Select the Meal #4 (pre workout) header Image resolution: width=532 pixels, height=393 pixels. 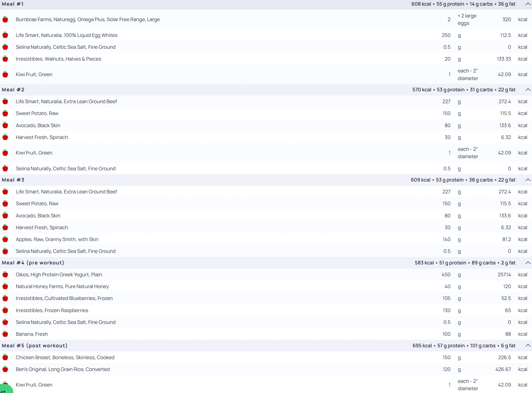click(x=33, y=263)
